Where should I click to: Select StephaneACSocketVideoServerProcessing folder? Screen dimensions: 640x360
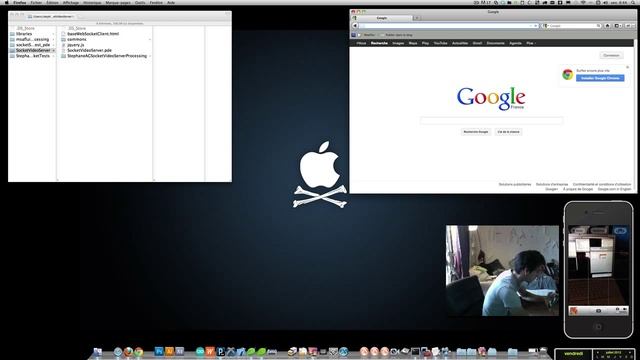click(107, 56)
